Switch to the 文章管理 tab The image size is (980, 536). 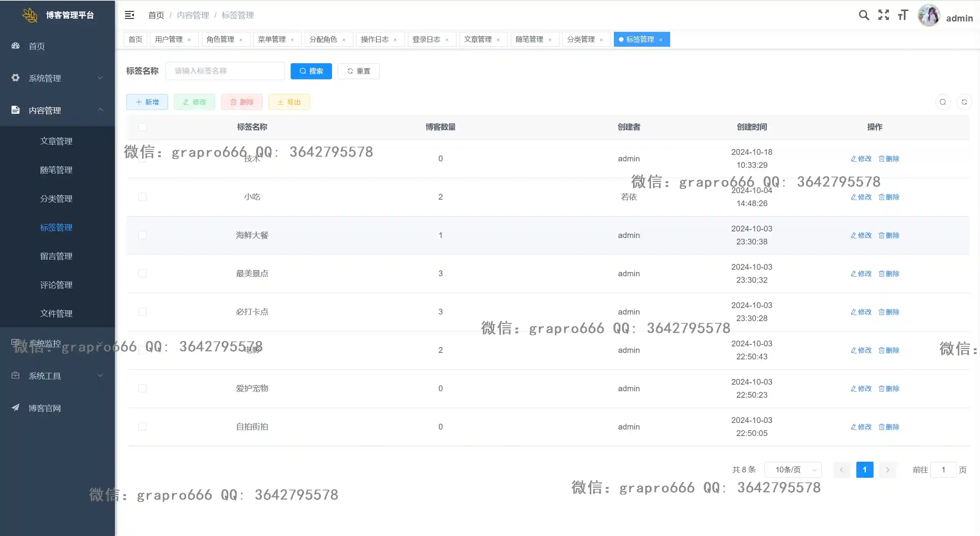point(479,39)
